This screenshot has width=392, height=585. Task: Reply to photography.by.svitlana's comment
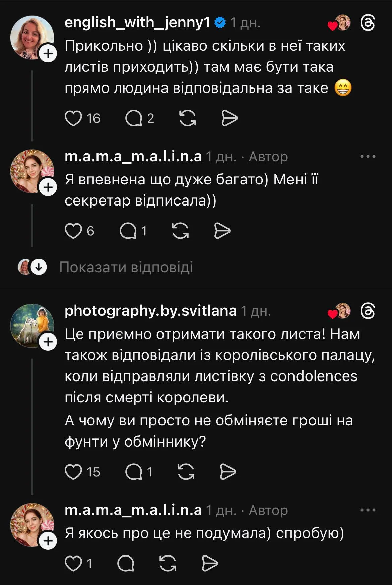pyautogui.click(x=134, y=472)
